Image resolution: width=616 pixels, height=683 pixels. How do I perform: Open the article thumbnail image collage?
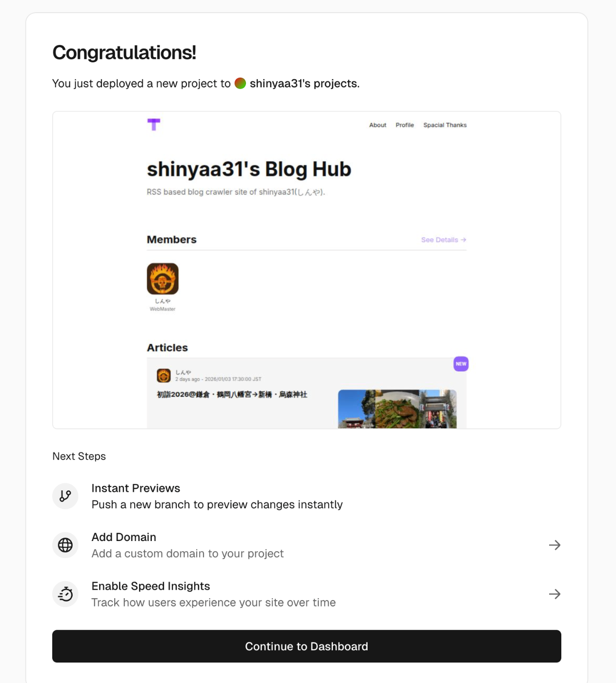tap(397, 409)
